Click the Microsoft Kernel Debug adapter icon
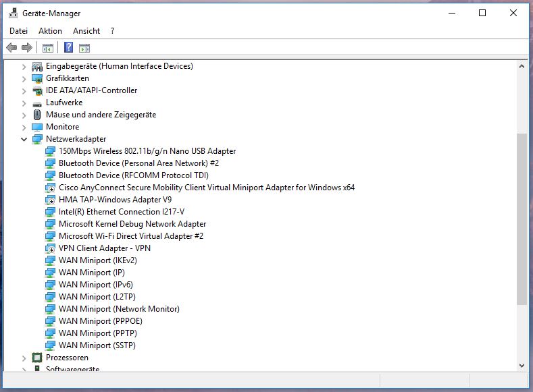This screenshot has width=533, height=392. click(x=50, y=224)
